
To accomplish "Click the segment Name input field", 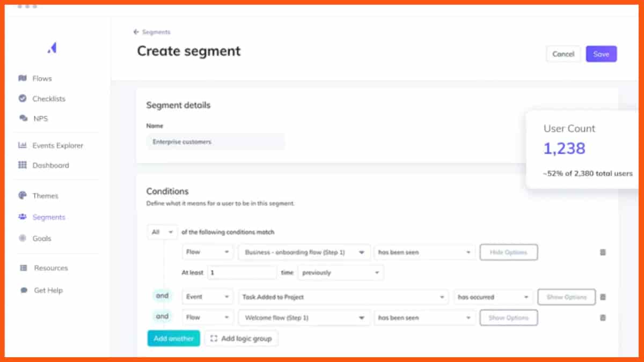I will point(215,142).
